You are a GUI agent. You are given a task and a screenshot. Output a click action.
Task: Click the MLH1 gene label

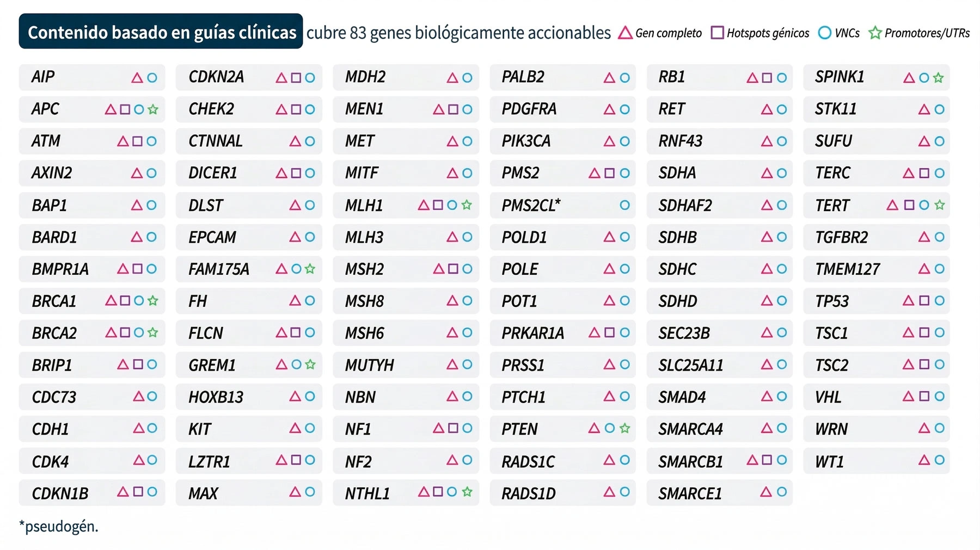coord(364,206)
